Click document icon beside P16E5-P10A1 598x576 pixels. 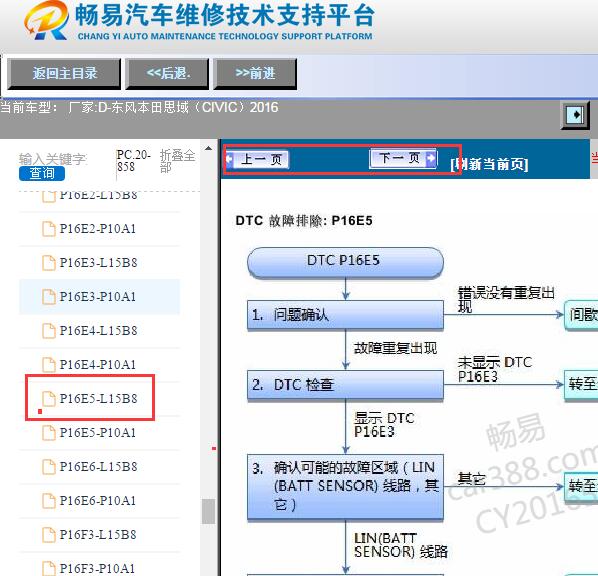[48, 433]
